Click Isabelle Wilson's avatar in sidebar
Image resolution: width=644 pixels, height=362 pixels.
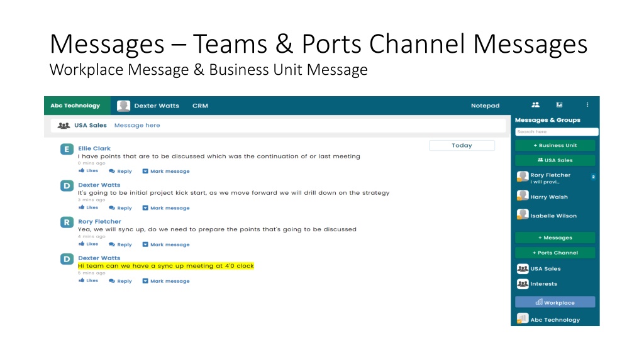[523, 215]
